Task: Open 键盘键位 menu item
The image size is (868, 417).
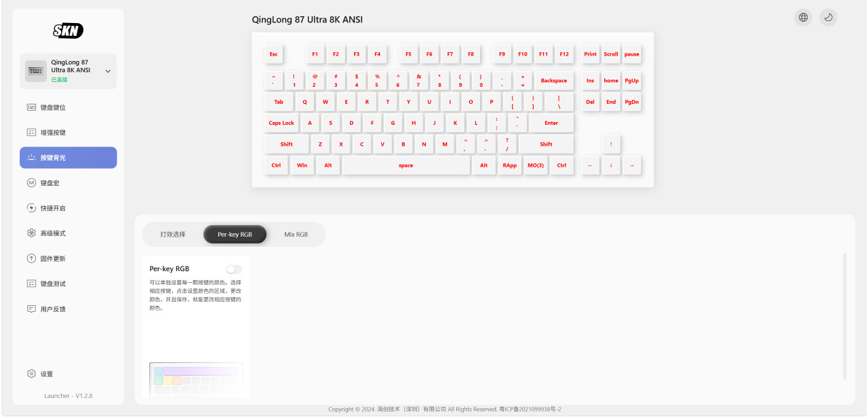Action: (68, 107)
